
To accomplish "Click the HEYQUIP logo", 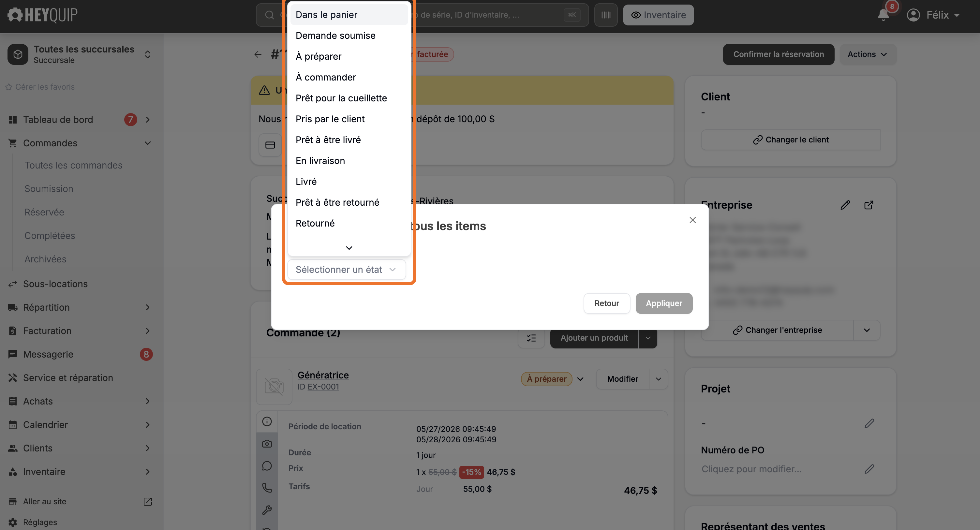I will pos(43,15).
